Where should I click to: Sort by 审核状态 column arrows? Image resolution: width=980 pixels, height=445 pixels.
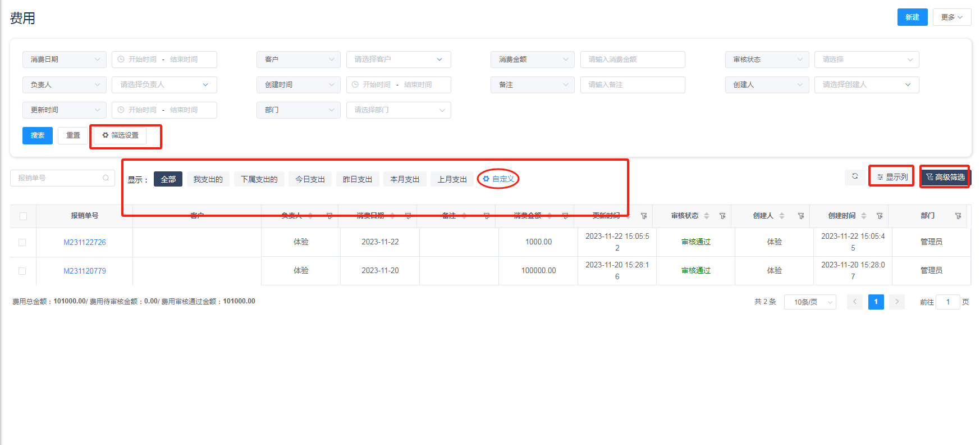(707, 216)
